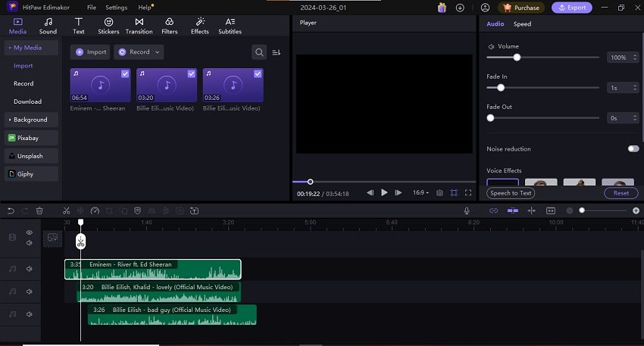The height and width of the screenshot is (346, 644).
Task: Play the preview in the player
Action: click(x=384, y=192)
